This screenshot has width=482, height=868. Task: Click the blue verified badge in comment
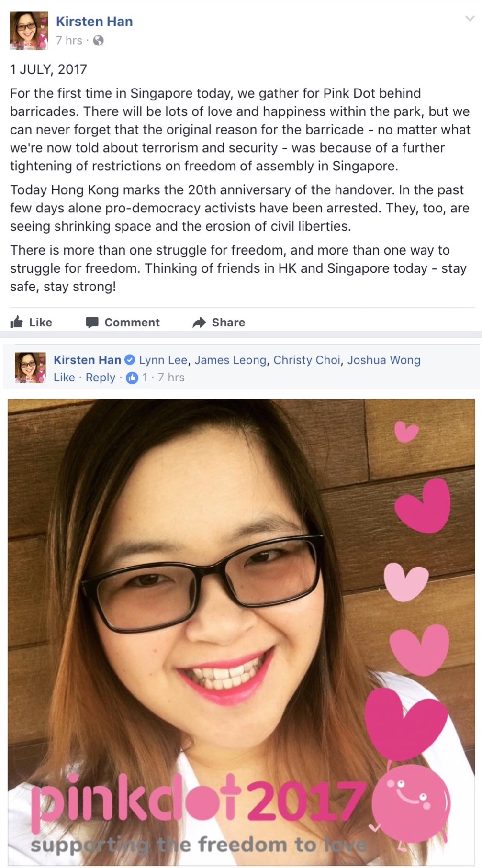tap(129, 360)
